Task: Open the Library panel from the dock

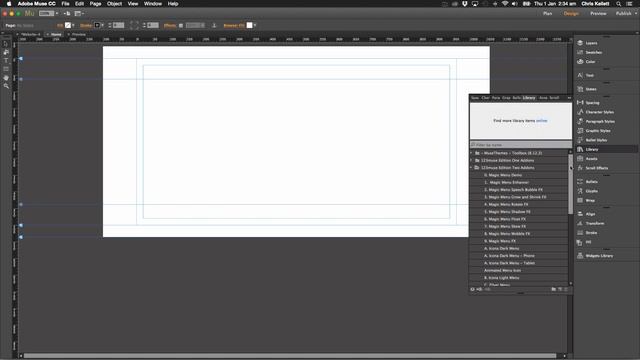Action: click(x=606, y=149)
